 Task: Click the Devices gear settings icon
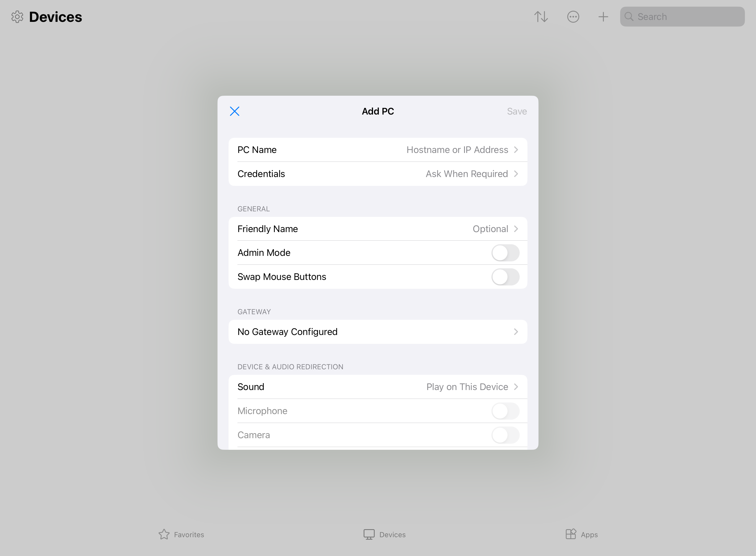(x=17, y=17)
